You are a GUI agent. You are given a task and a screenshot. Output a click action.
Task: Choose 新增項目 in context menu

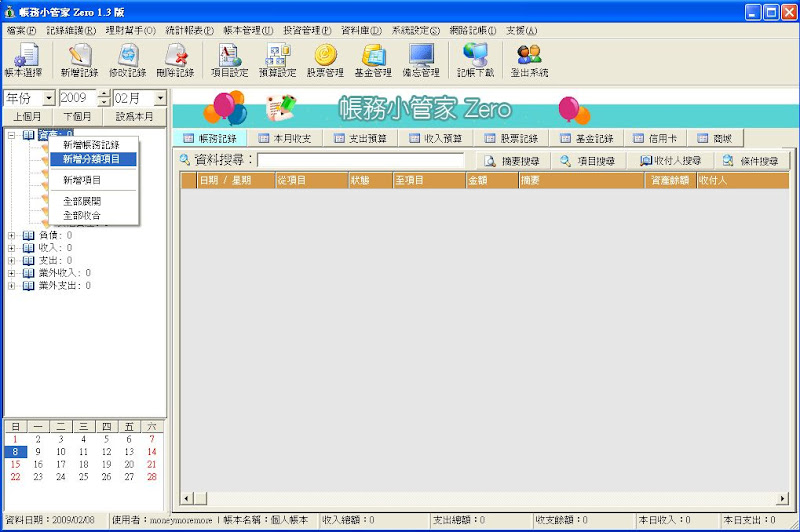pos(93,180)
